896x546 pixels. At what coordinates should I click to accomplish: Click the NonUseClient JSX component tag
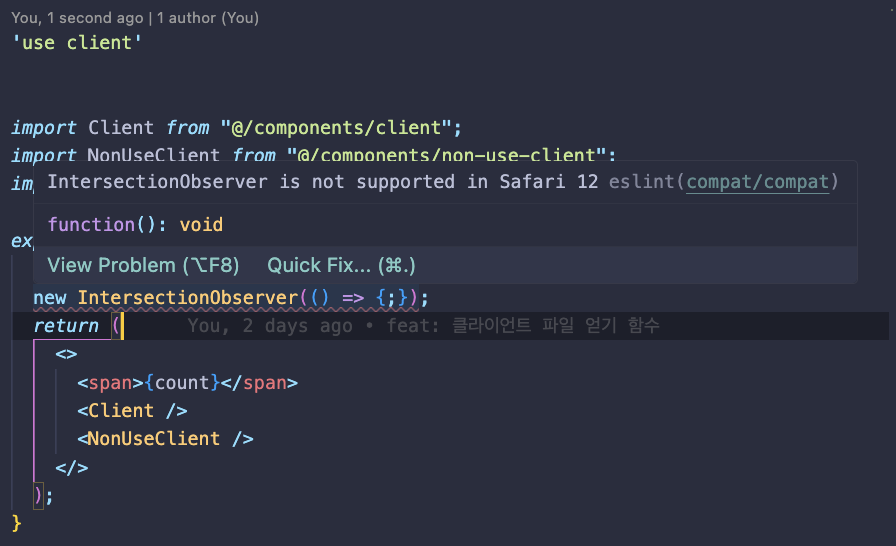point(153,439)
